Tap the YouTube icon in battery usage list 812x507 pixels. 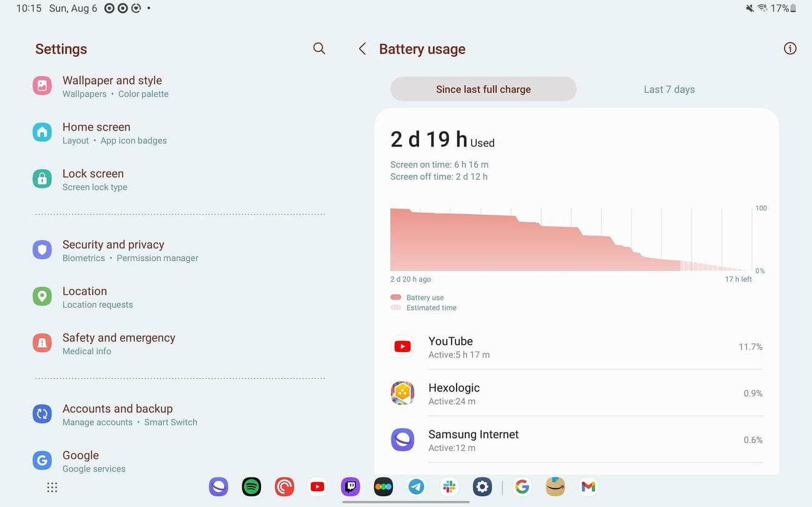(x=402, y=346)
